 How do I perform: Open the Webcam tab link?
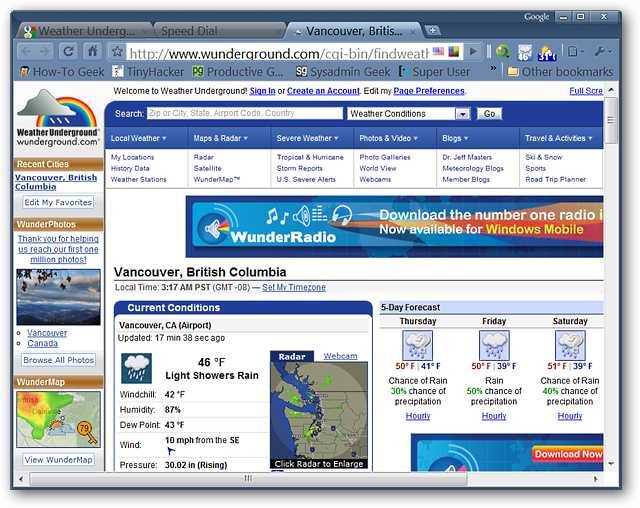tap(340, 356)
